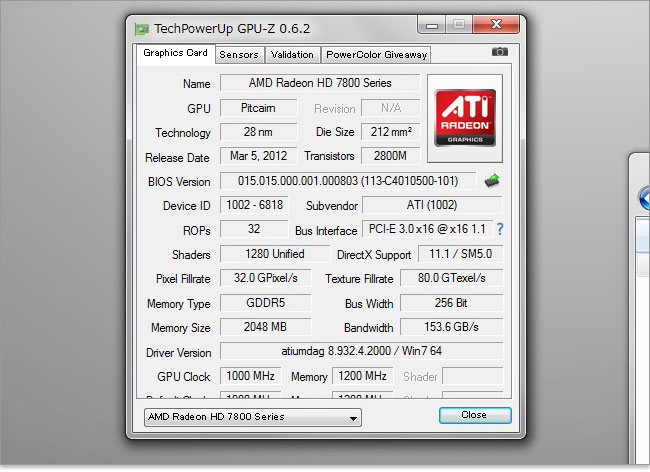Screen dimensions: 650x472
Task: Click the TechPowerUp GPU-Z 0.6.2 title text
Action: pos(232,29)
